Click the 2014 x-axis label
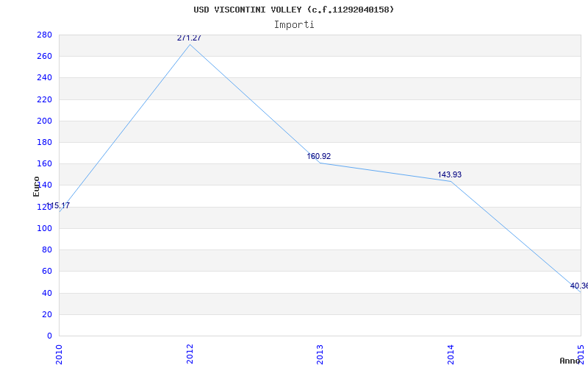 click(x=451, y=355)
